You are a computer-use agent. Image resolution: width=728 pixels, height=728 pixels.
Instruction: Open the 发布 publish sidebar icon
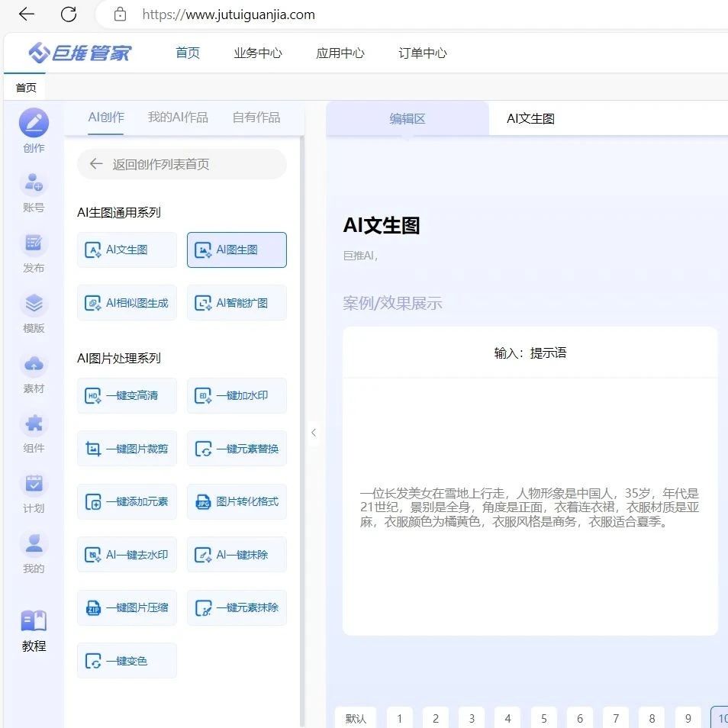coord(34,243)
